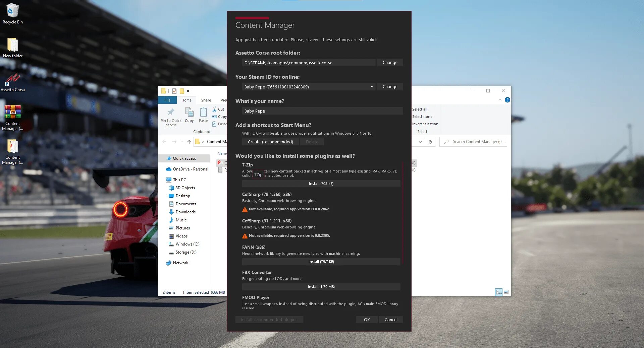This screenshot has height=348, width=644.
Task: Open address bar history dropdown in Explorer
Action: (420, 142)
